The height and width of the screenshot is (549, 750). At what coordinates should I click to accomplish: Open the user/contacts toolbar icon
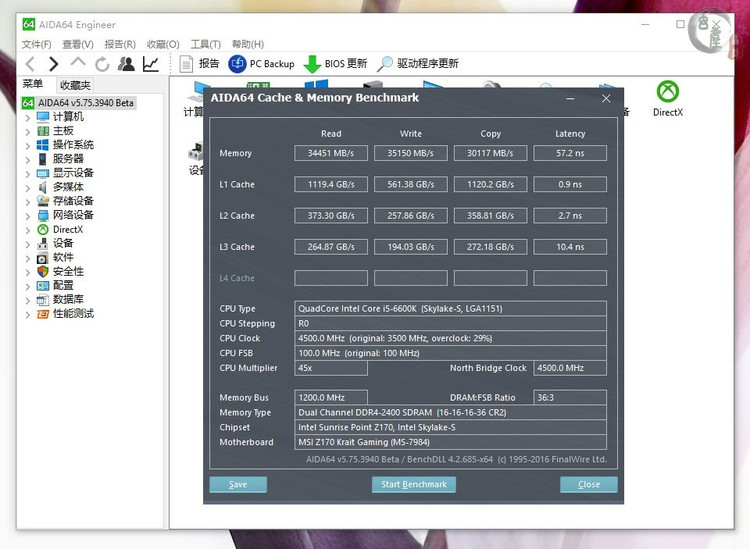(126, 64)
